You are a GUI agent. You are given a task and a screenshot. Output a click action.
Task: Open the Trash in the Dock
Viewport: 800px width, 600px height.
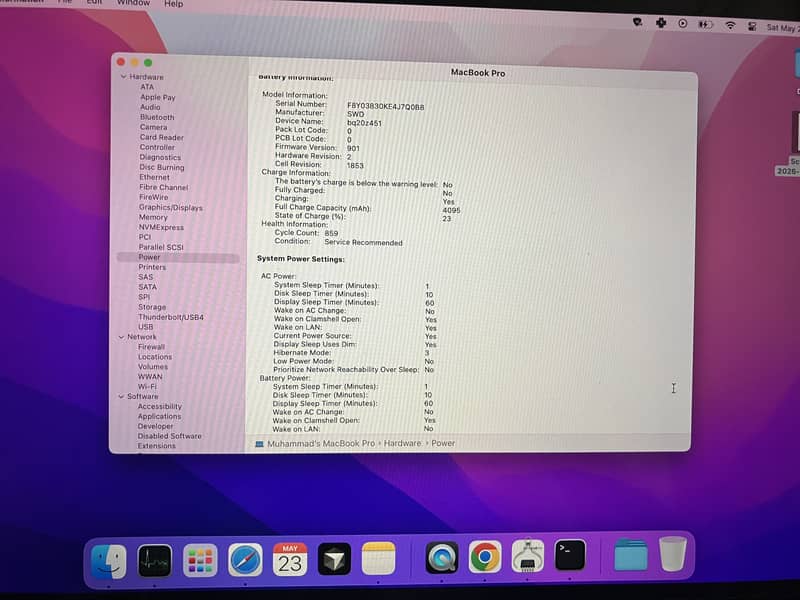(672, 554)
